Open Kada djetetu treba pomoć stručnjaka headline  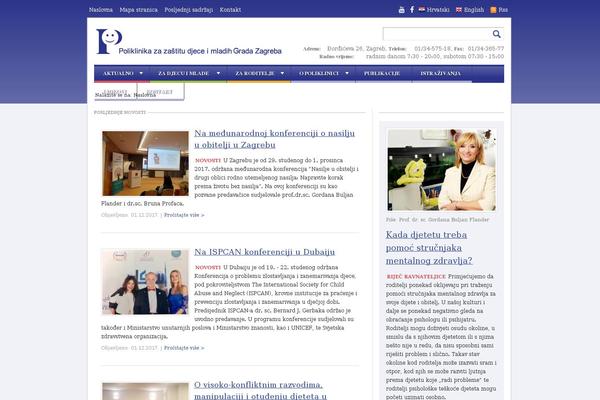(x=429, y=248)
